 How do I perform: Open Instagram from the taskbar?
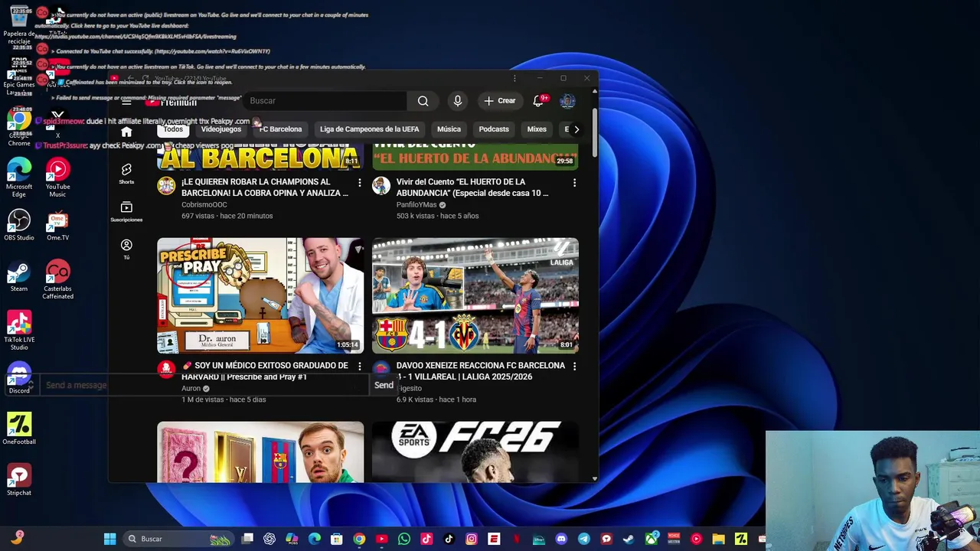[472, 539]
